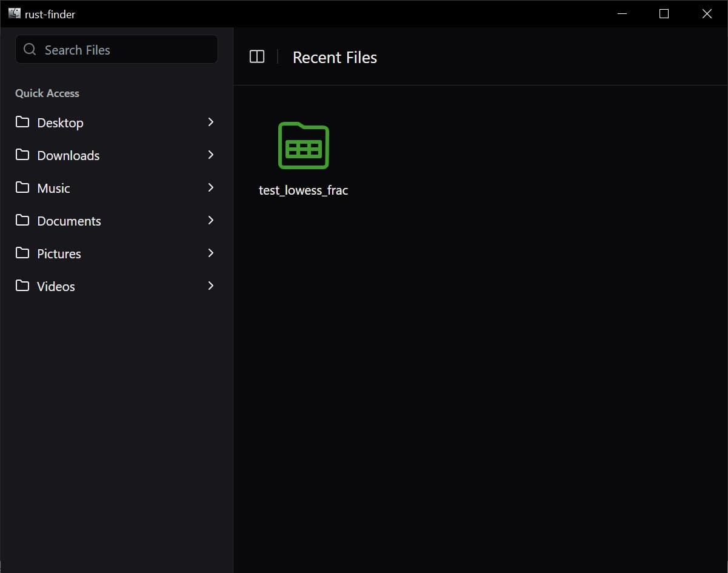Click the magnifier search icon

(x=30, y=49)
